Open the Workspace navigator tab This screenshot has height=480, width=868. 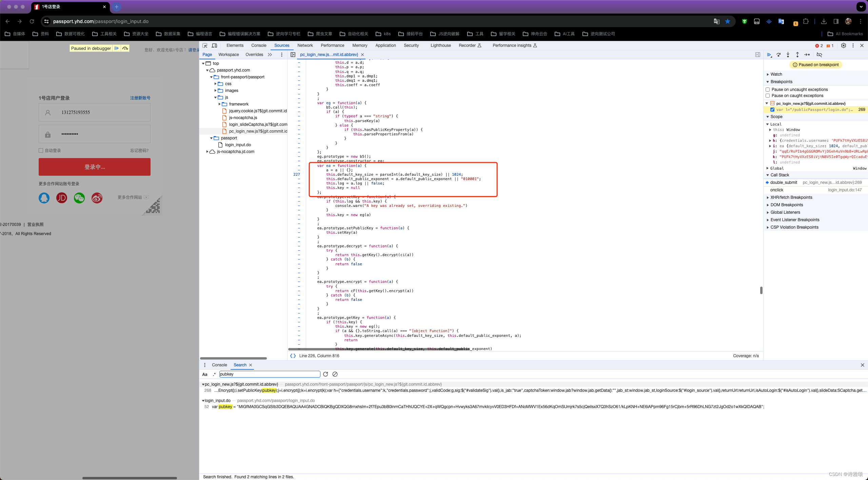pyautogui.click(x=229, y=55)
